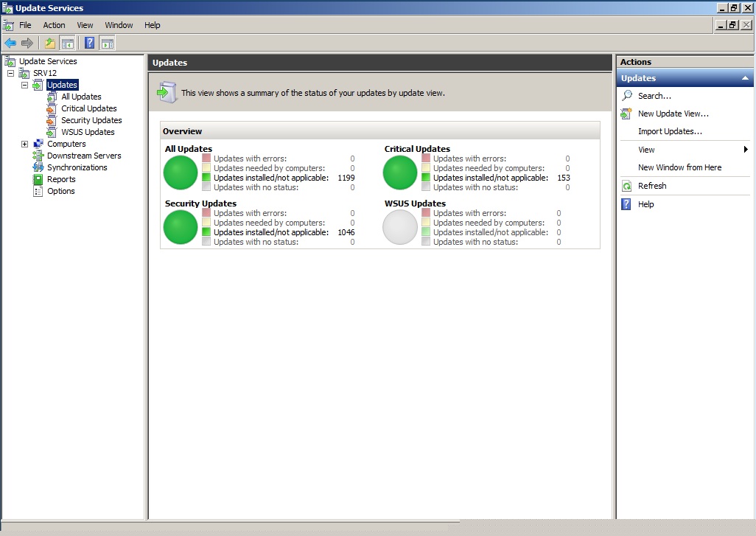Click the Options list icon
Viewport: 756px width, 536px height.
38,191
